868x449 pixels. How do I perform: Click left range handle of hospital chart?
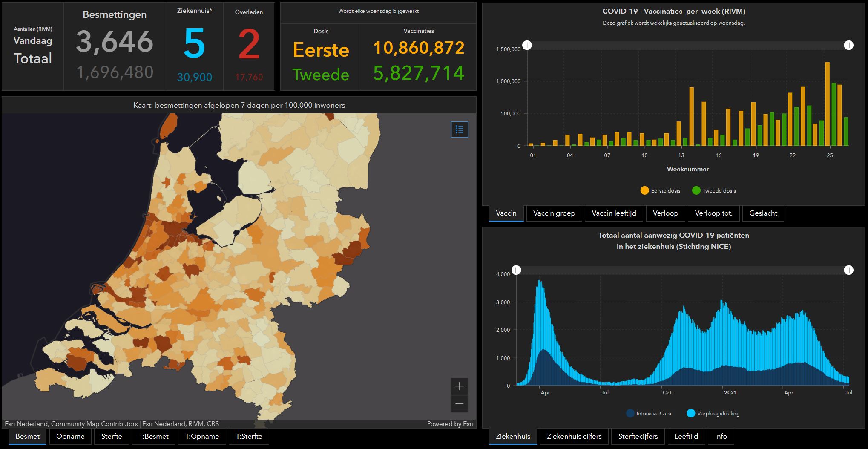pos(516,270)
